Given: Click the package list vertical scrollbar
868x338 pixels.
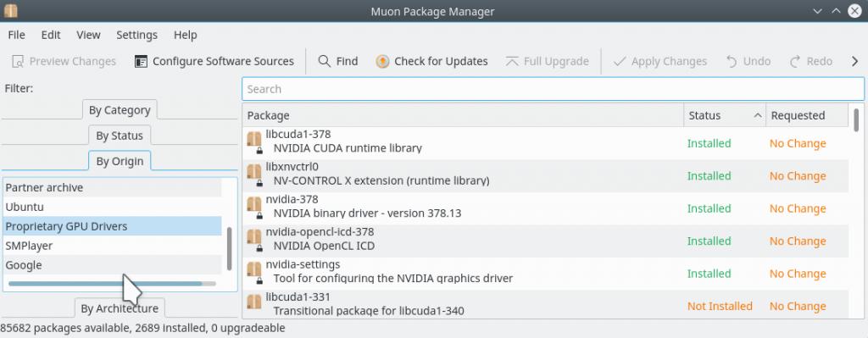Looking at the screenshot, I should click(x=856, y=120).
